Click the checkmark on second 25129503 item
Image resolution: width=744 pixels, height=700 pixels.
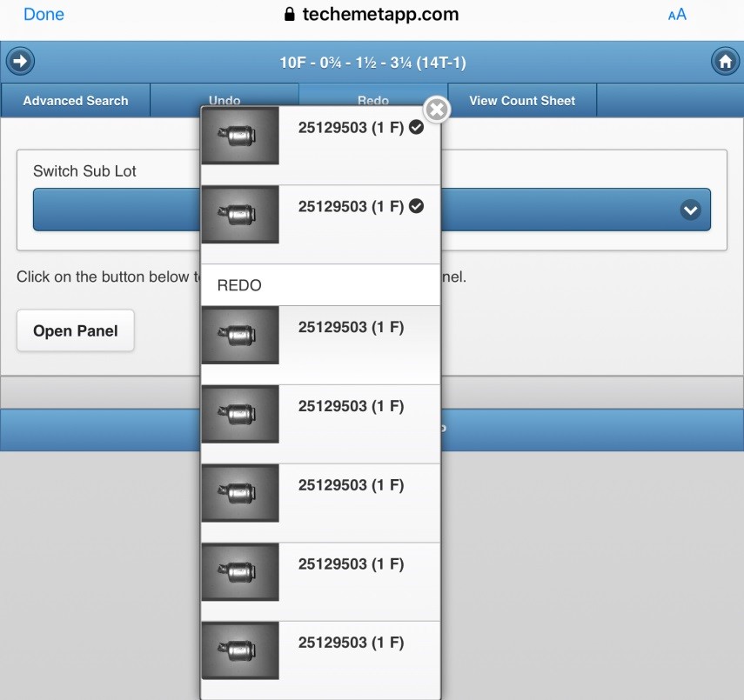click(416, 206)
